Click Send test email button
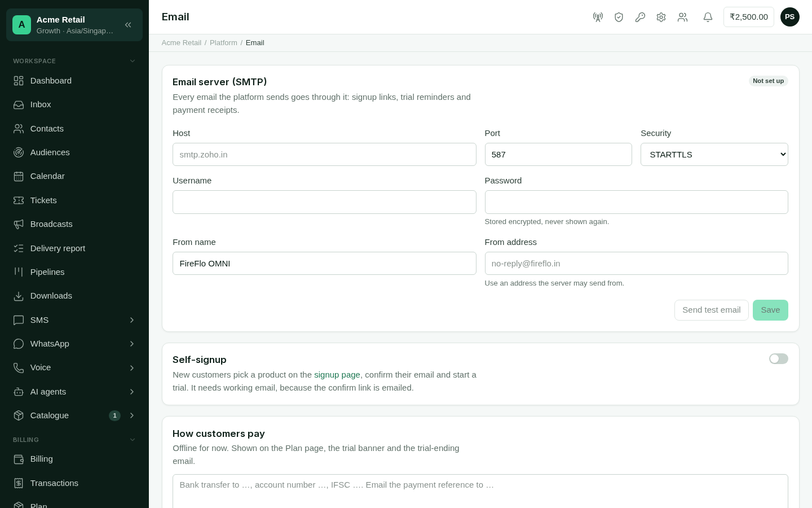Image resolution: width=812 pixels, height=508 pixels. click(711, 310)
